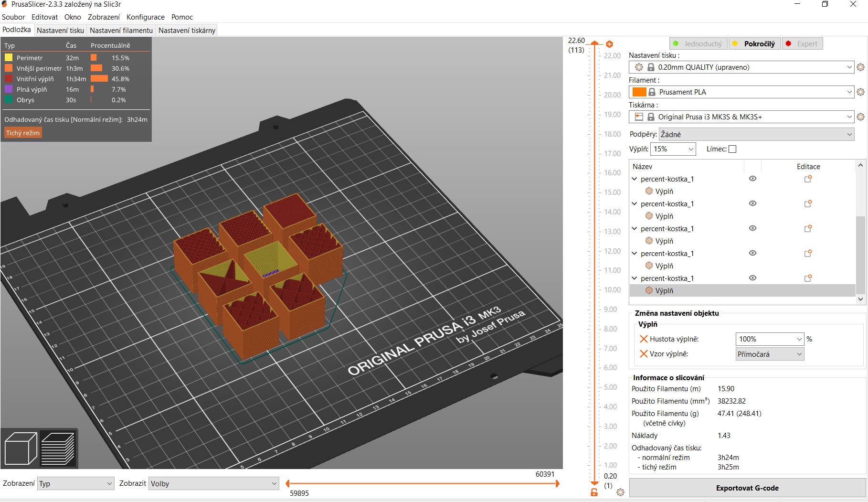This screenshot has height=502, width=868.
Task: Open the Pomoc menu
Action: (x=182, y=17)
